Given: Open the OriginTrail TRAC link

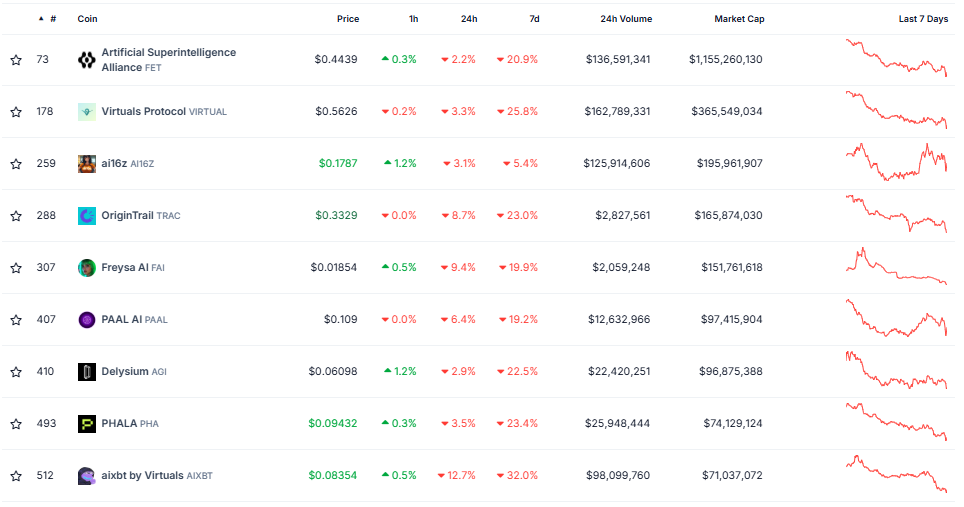Looking at the screenshot, I should pyautogui.click(x=141, y=216).
